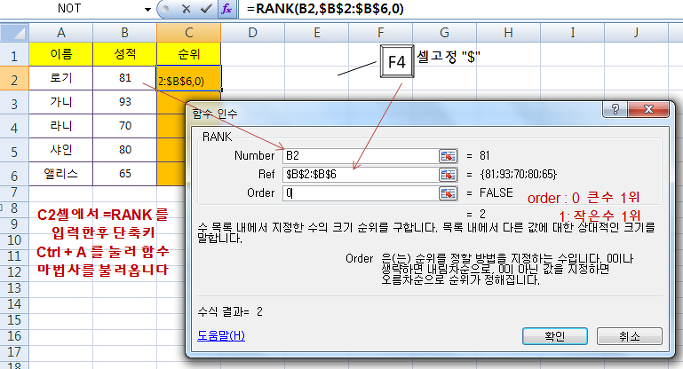
Task: Click cell containing 가니
Action: (x=61, y=102)
